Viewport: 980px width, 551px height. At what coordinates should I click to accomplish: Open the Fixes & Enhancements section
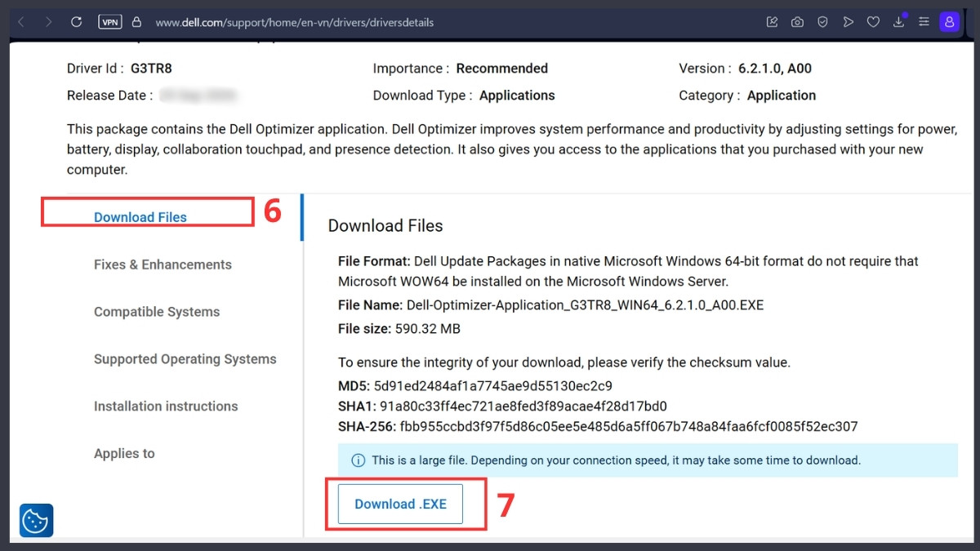[163, 264]
